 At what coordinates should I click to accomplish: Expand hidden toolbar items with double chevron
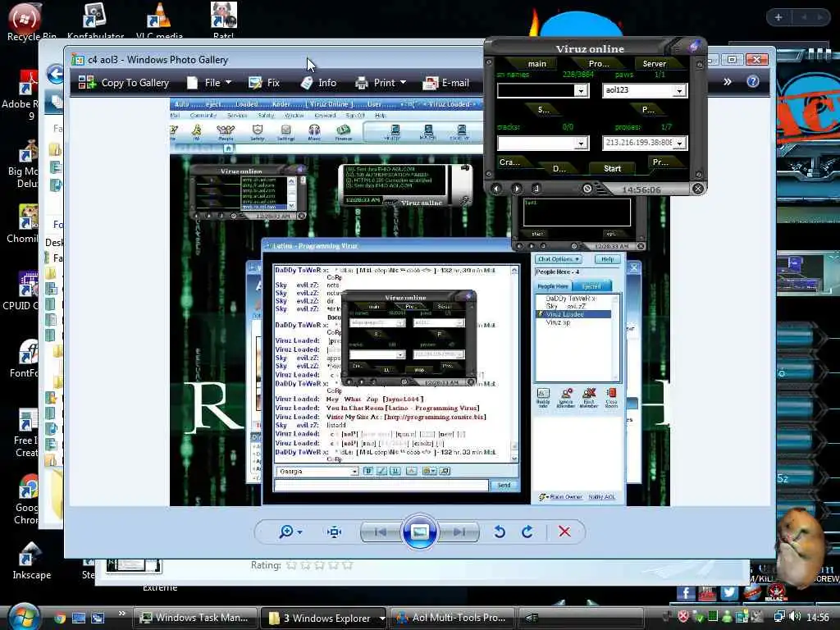click(727, 81)
